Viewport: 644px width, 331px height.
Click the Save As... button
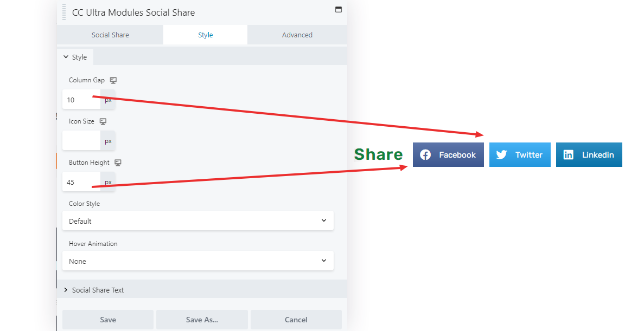point(202,320)
